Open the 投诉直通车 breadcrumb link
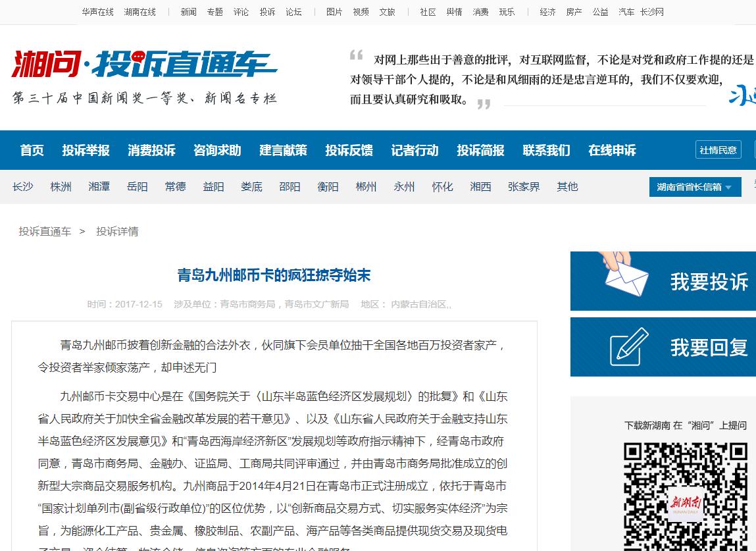Screen dimensions: 756x551 click(45, 231)
